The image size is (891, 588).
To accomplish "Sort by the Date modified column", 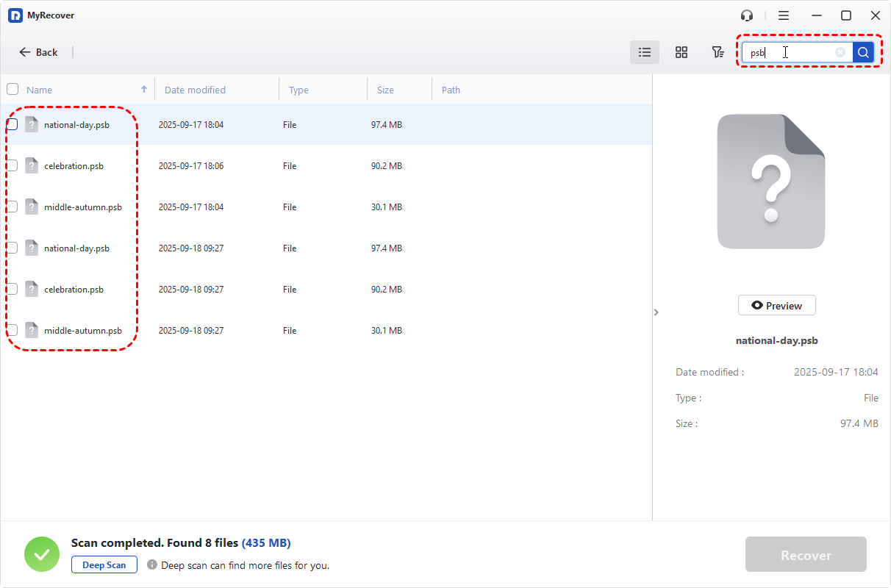I will (195, 90).
